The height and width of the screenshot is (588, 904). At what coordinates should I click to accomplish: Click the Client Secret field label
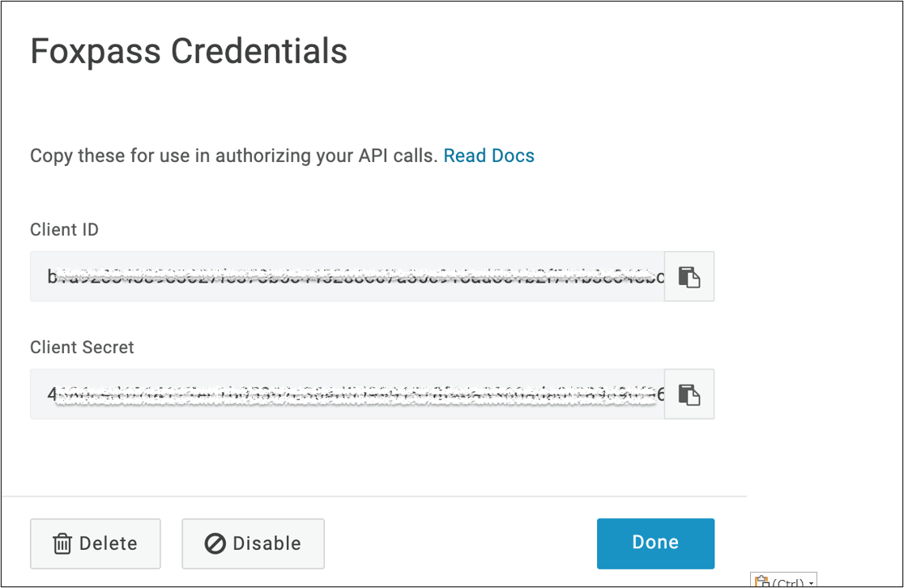tap(82, 347)
